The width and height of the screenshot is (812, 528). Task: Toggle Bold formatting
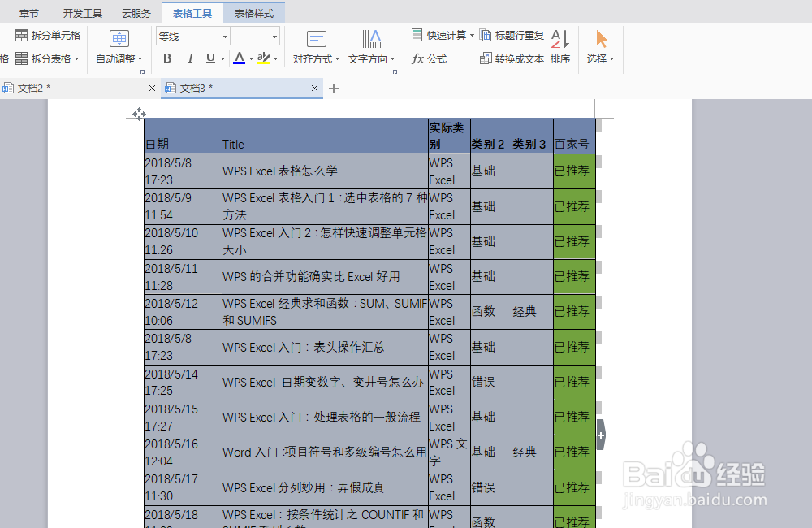167,58
